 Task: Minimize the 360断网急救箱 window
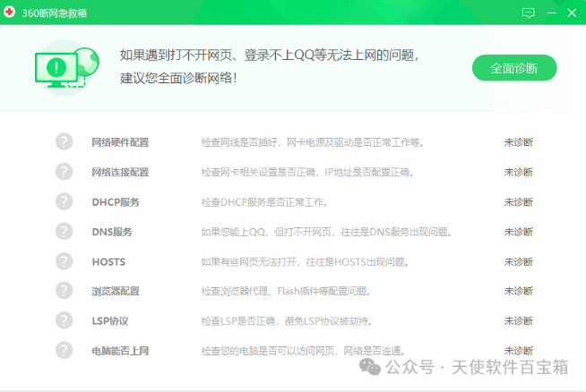click(552, 13)
